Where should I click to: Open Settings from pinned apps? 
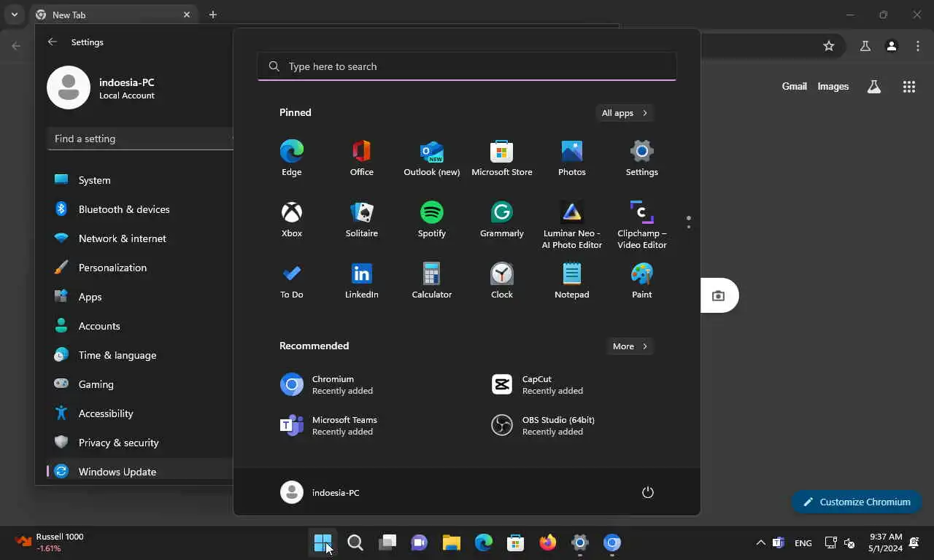pos(641,158)
